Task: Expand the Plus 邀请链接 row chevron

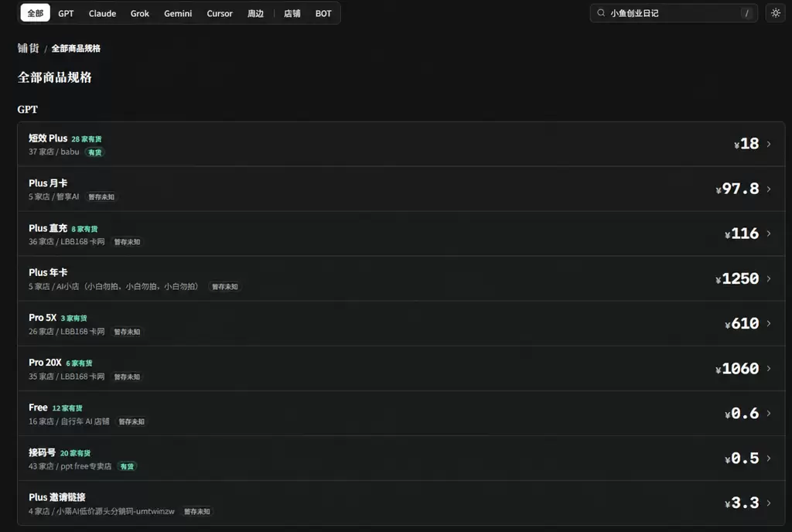Action: pyautogui.click(x=769, y=503)
